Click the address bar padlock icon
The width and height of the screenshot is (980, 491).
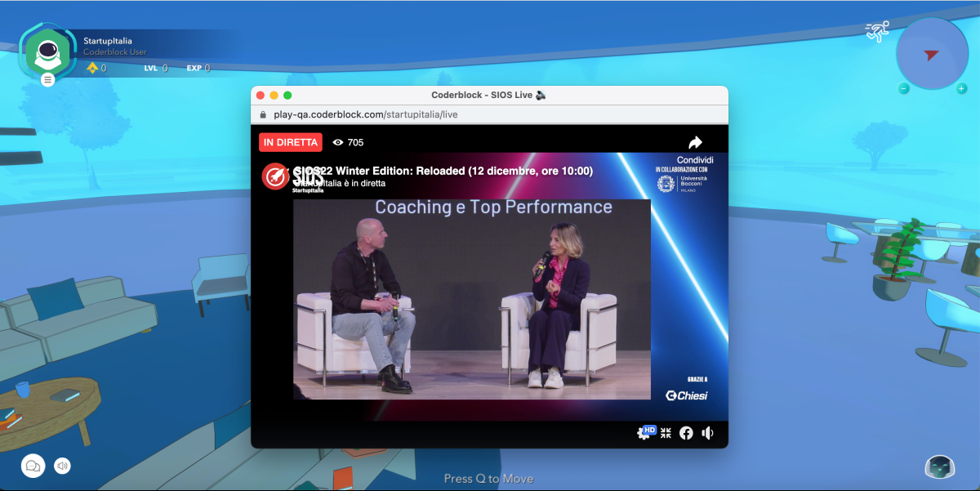pos(263,114)
